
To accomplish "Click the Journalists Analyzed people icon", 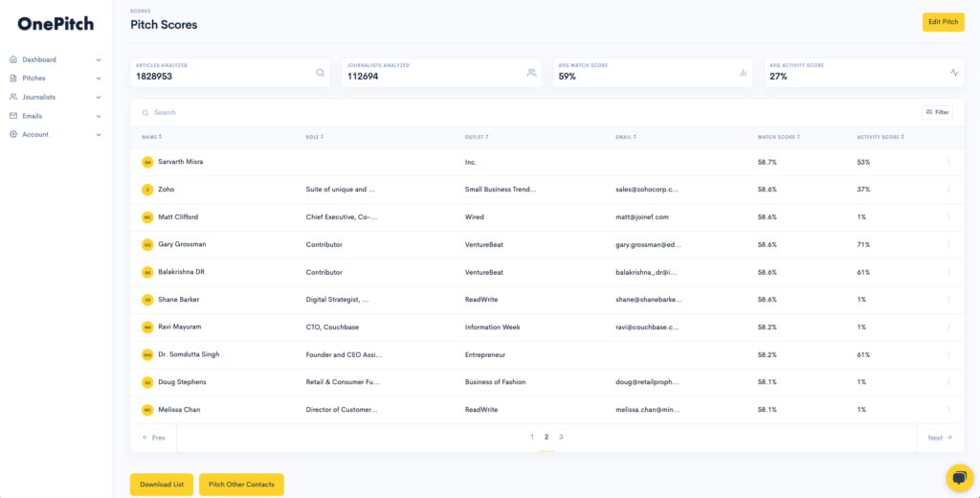I will pyautogui.click(x=531, y=73).
